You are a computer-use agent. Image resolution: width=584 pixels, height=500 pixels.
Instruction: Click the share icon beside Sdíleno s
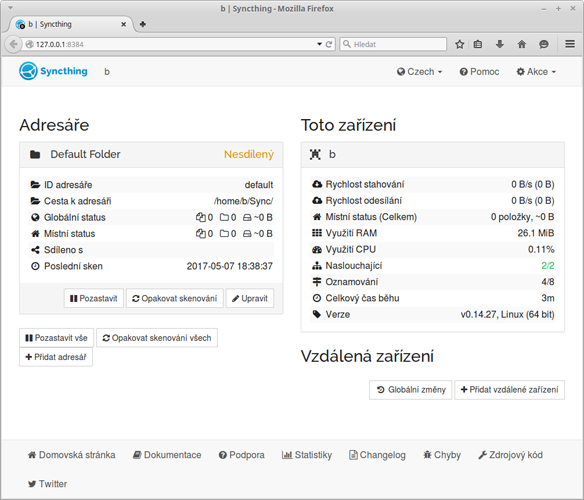(x=35, y=250)
